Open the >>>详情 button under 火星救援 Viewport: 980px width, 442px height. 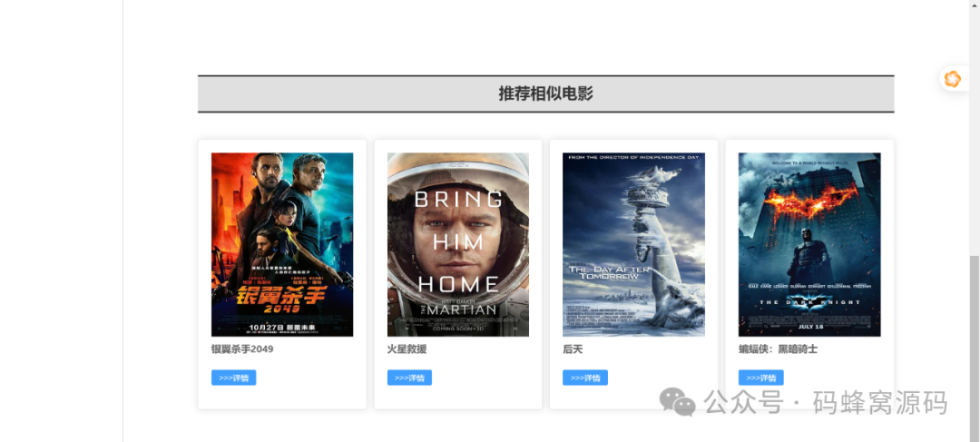pos(409,378)
